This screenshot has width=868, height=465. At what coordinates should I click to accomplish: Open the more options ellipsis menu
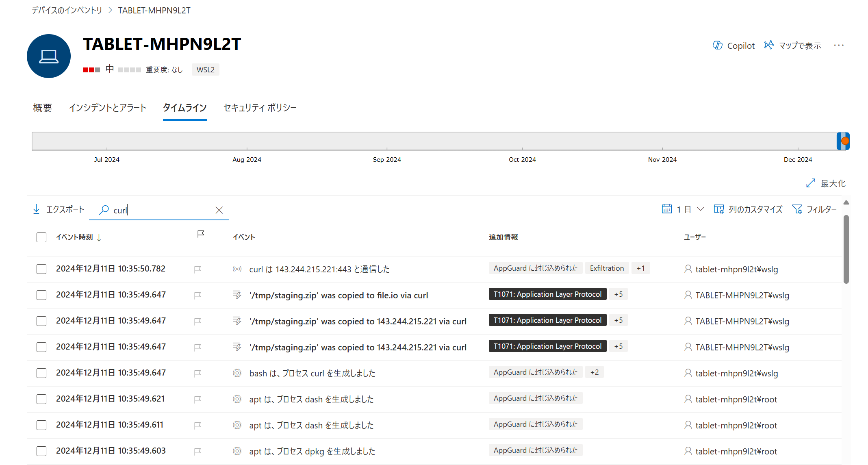pos(839,45)
